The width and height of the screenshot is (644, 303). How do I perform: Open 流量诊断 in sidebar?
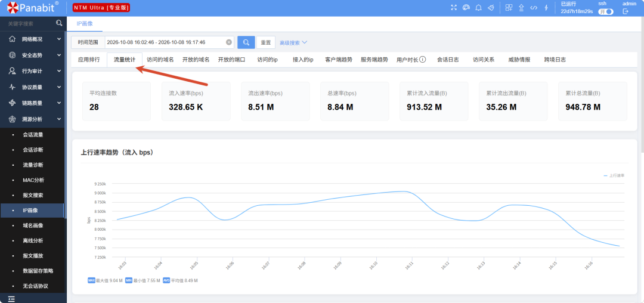[x=33, y=165]
